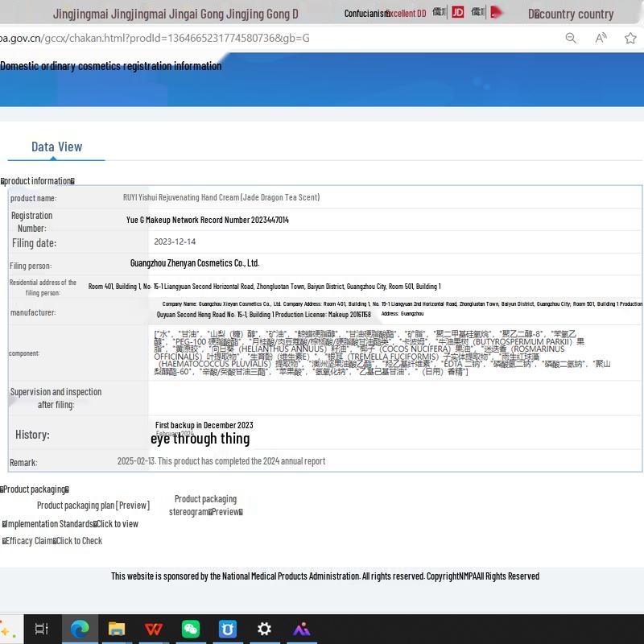Switch to the Data View tab
The height and width of the screenshot is (644, 644).
pos(56,147)
